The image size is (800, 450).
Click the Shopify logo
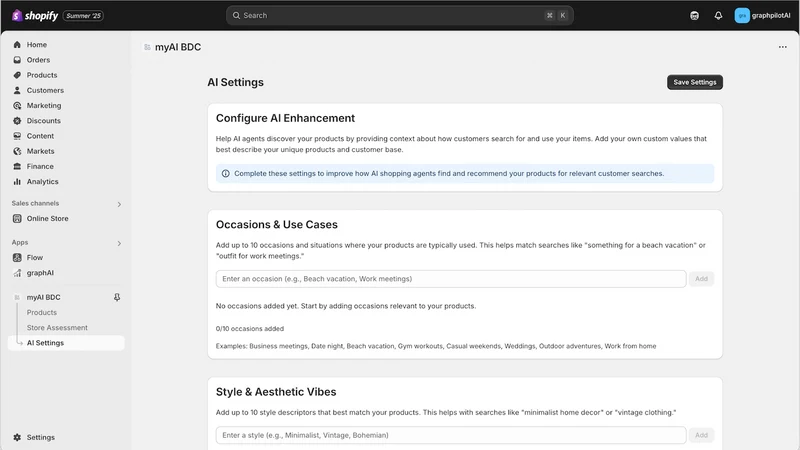coord(35,15)
